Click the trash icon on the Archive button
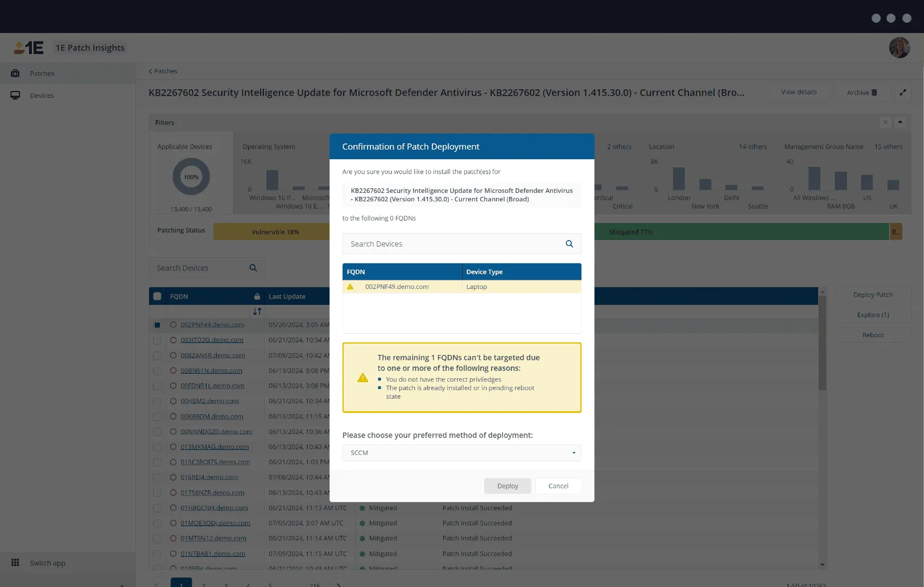 pyautogui.click(x=873, y=92)
